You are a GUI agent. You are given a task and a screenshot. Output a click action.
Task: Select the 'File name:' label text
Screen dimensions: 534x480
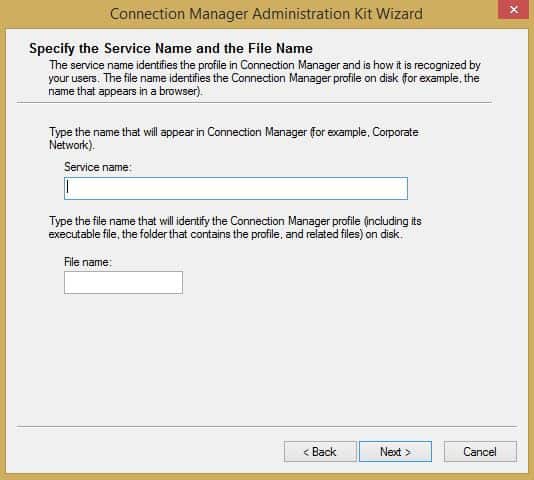tap(88, 262)
